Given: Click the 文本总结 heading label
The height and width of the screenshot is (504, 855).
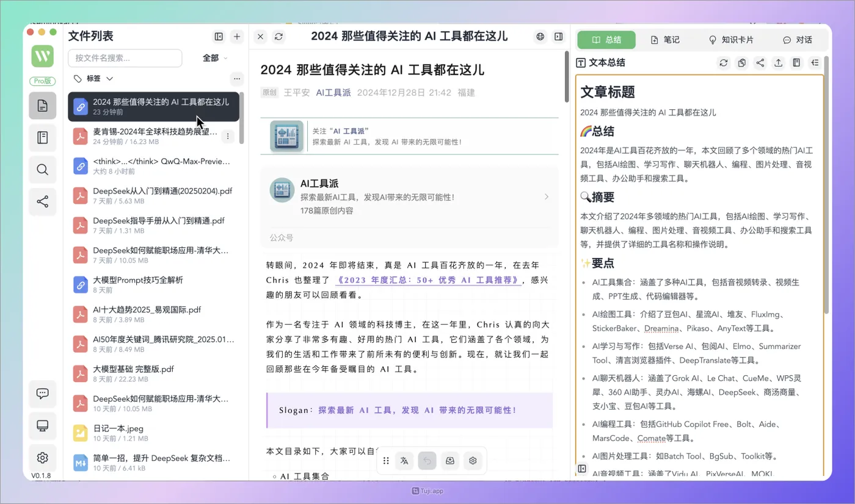Looking at the screenshot, I should coord(606,63).
